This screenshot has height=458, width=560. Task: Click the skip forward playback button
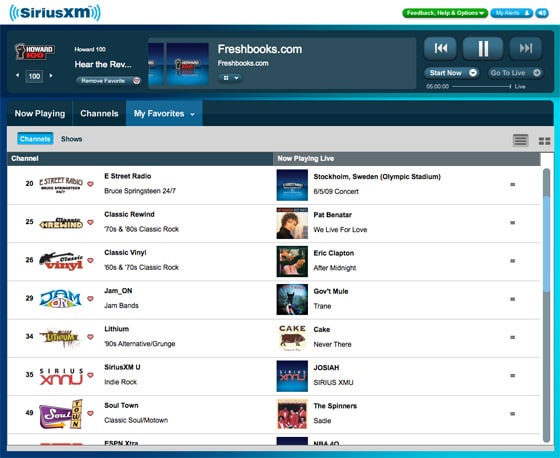(525, 48)
